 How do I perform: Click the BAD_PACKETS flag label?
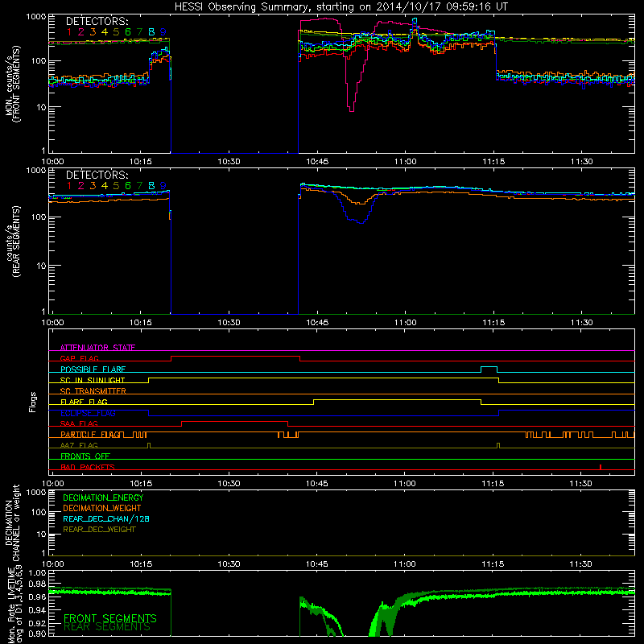coord(88,467)
